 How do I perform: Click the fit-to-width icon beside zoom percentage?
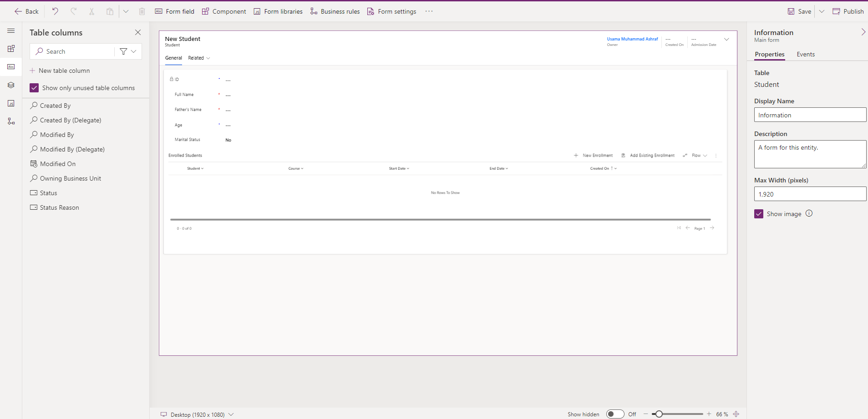pos(736,414)
